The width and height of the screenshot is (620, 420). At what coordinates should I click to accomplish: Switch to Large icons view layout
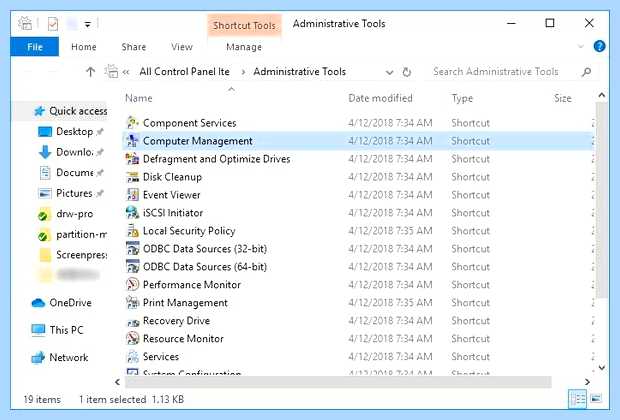tap(596, 399)
